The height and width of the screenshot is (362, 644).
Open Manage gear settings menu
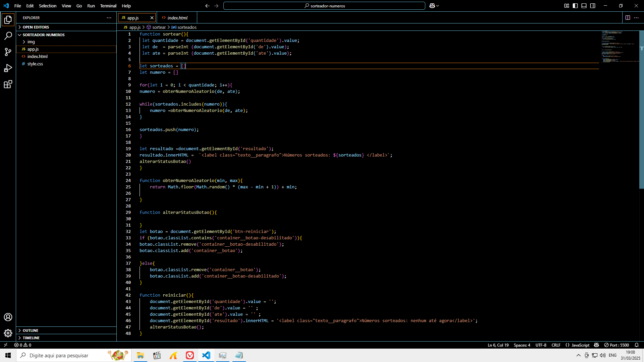pos(8,333)
